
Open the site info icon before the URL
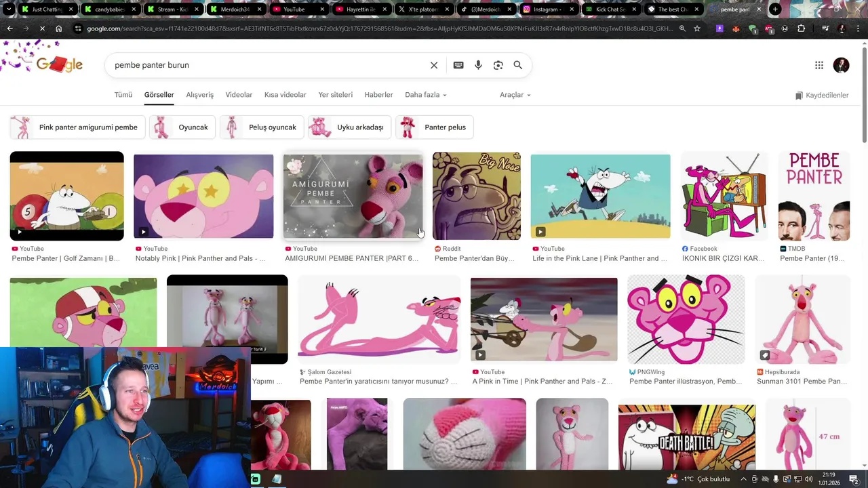pos(78,28)
